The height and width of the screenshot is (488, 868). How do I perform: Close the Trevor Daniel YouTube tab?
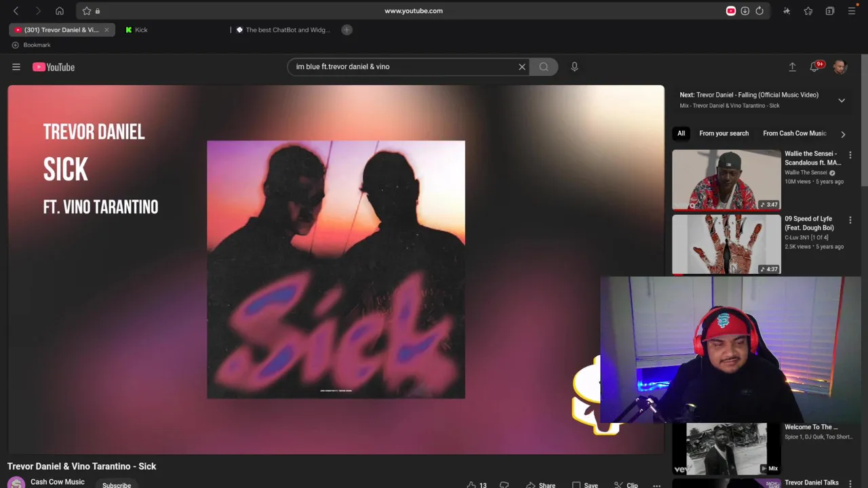click(106, 30)
